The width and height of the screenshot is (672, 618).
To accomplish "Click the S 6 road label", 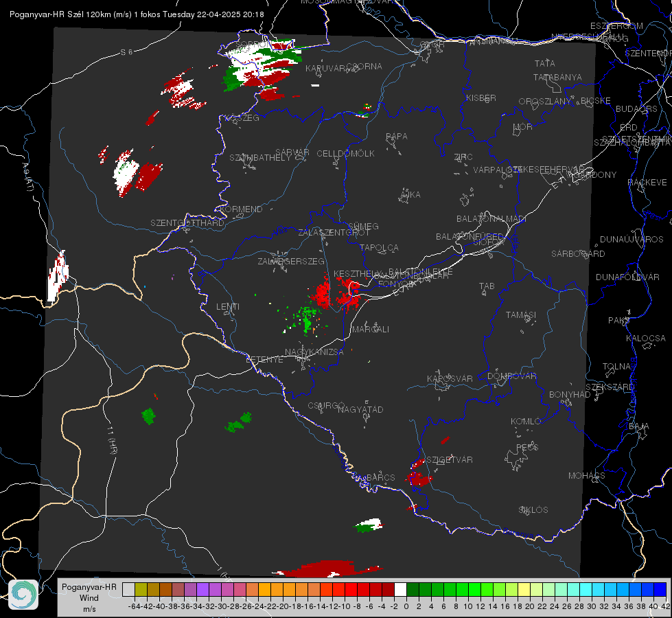I will [126, 52].
